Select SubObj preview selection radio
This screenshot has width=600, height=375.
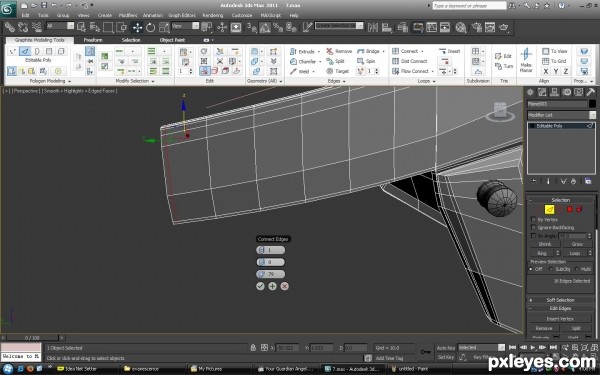[551, 269]
